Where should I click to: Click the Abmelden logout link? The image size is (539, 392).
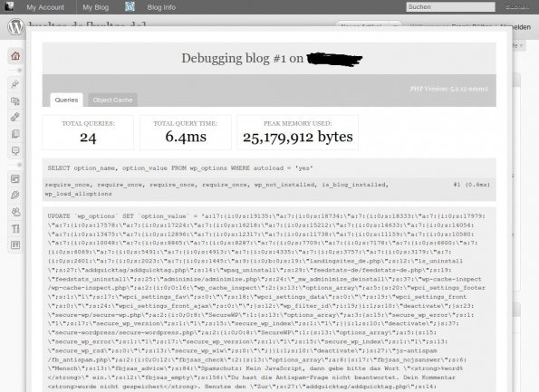tap(515, 27)
